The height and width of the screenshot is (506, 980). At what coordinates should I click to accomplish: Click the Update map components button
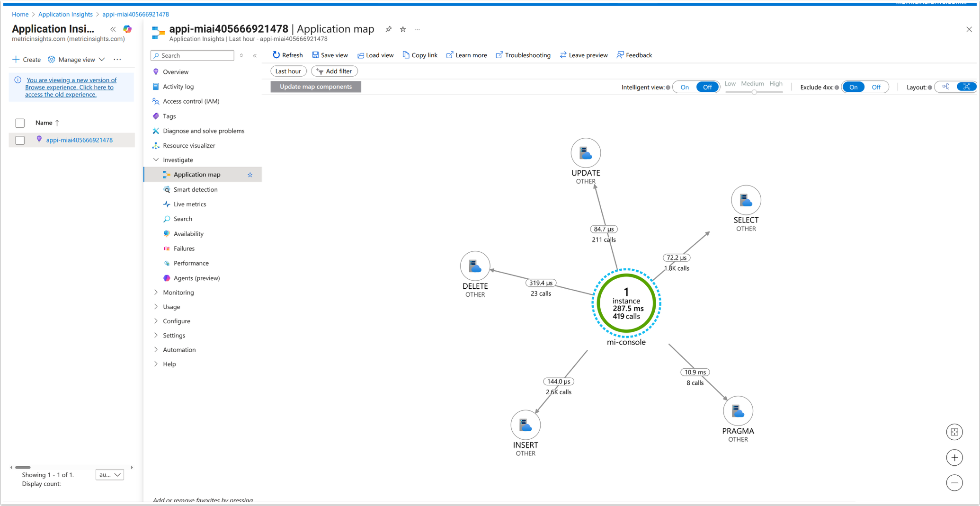pyautogui.click(x=316, y=87)
